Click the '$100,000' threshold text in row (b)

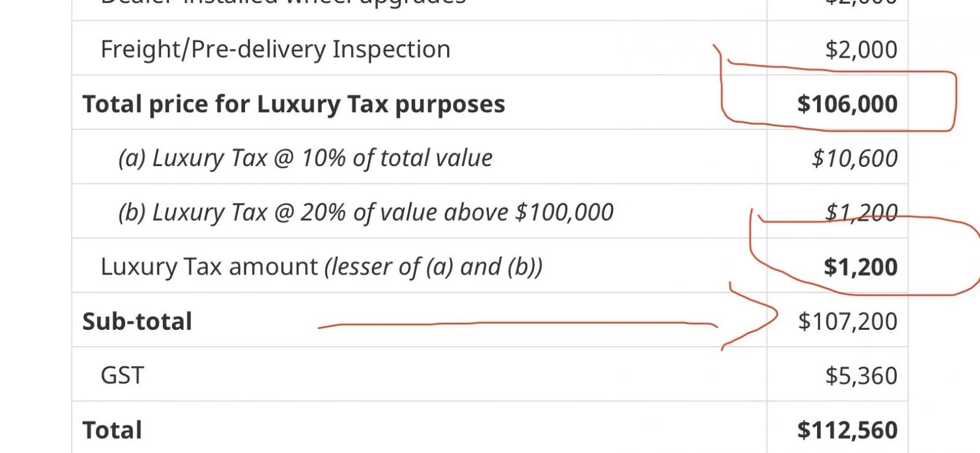tap(564, 212)
